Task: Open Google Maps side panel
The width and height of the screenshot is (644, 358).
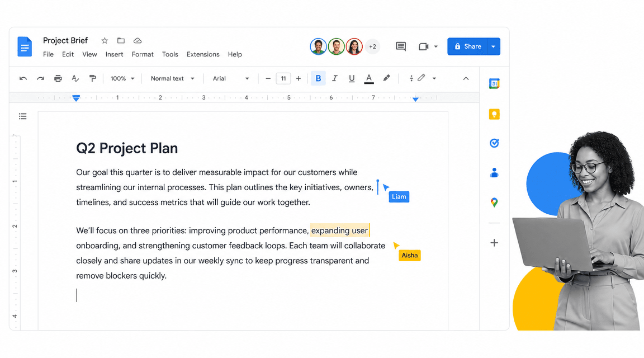Action: tap(494, 202)
